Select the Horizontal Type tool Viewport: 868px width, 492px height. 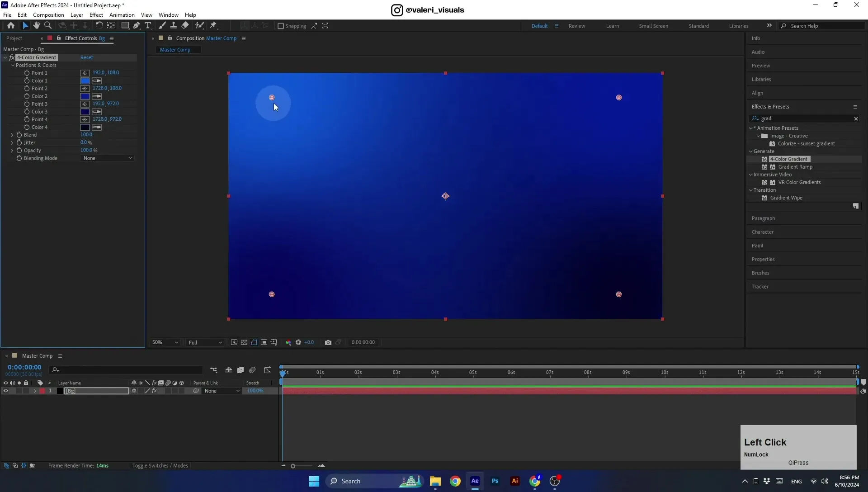click(x=148, y=26)
